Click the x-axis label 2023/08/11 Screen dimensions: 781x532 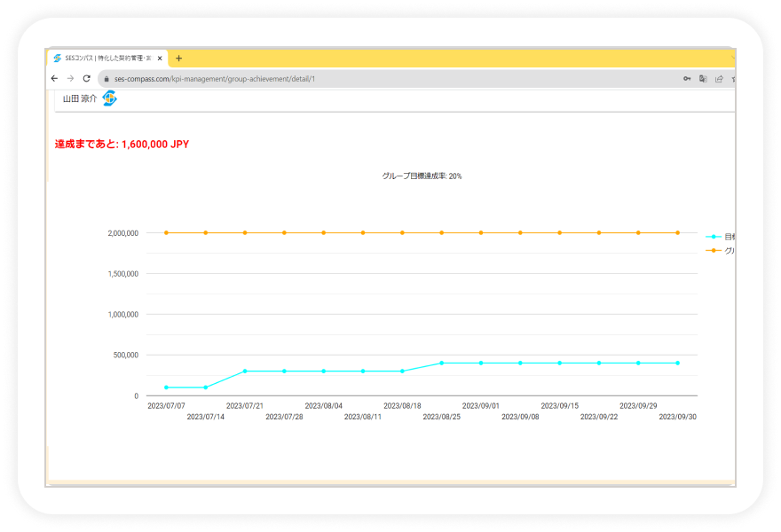click(x=363, y=417)
